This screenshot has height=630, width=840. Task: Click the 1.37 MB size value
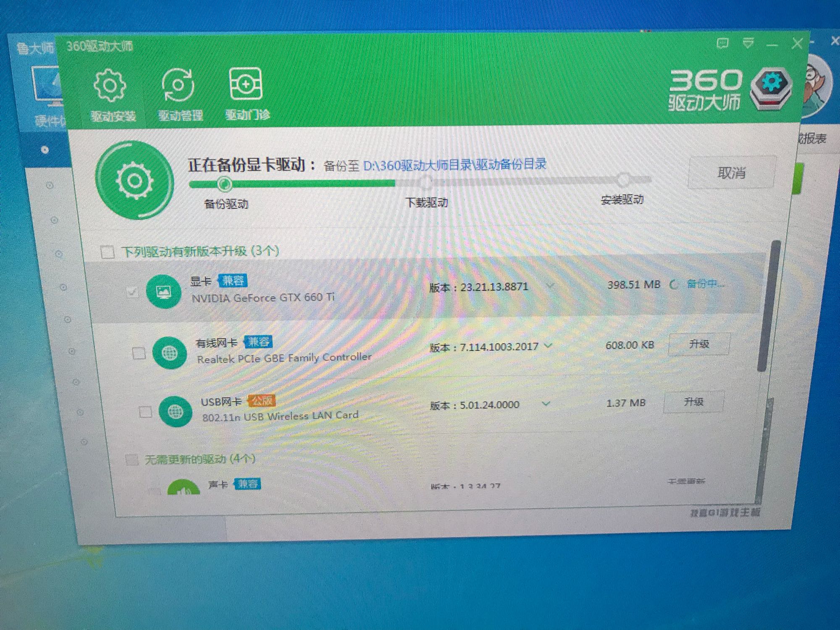click(626, 403)
